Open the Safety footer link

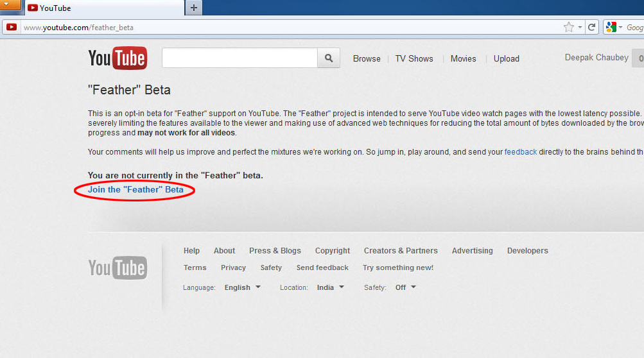pyautogui.click(x=271, y=268)
